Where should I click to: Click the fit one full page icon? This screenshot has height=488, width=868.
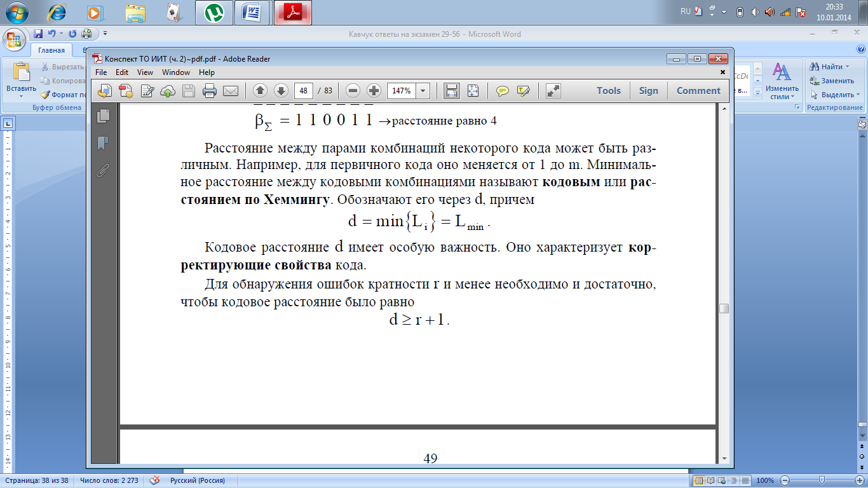(x=473, y=91)
